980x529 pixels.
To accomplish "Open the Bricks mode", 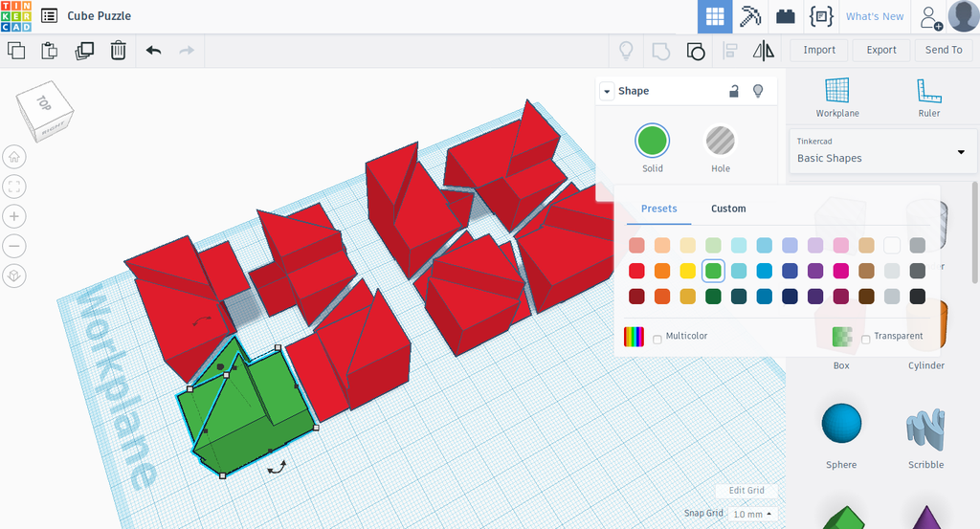I will pyautogui.click(x=786, y=16).
